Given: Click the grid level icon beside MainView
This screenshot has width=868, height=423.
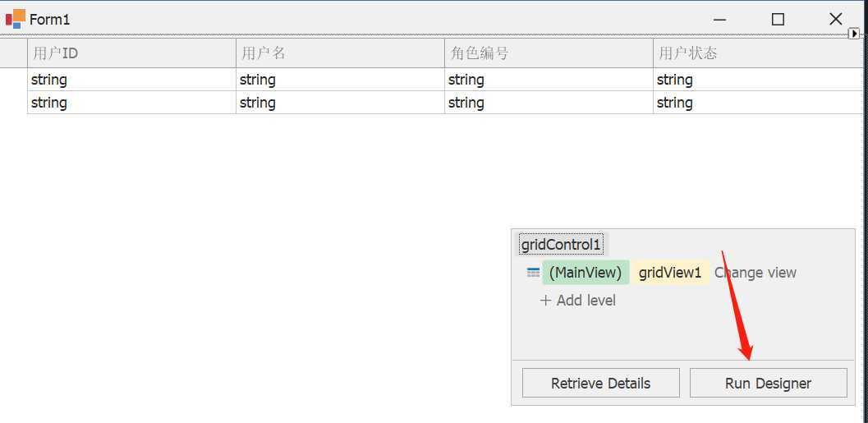Looking at the screenshot, I should pyautogui.click(x=533, y=273).
